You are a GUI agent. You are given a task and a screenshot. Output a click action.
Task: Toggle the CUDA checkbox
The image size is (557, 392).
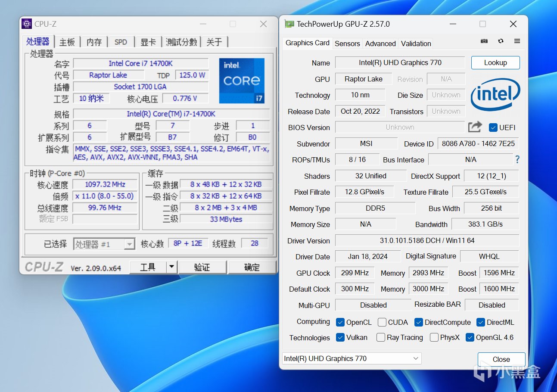(x=382, y=322)
